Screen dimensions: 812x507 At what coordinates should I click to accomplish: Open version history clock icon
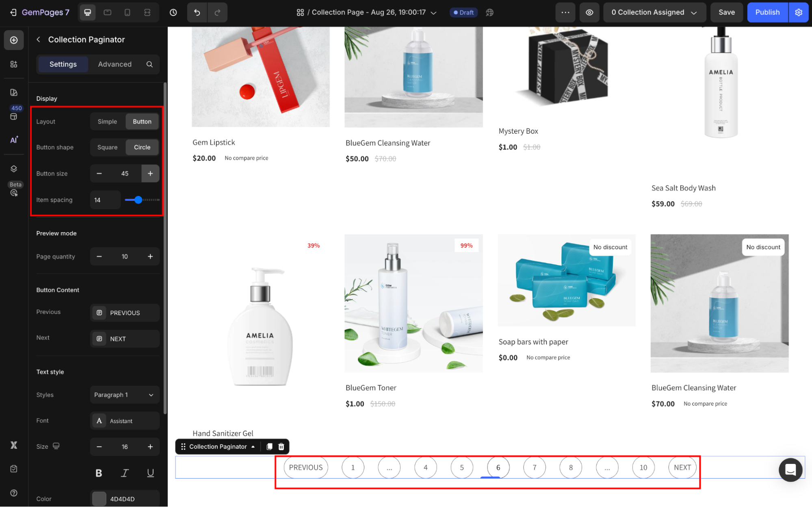click(173, 12)
